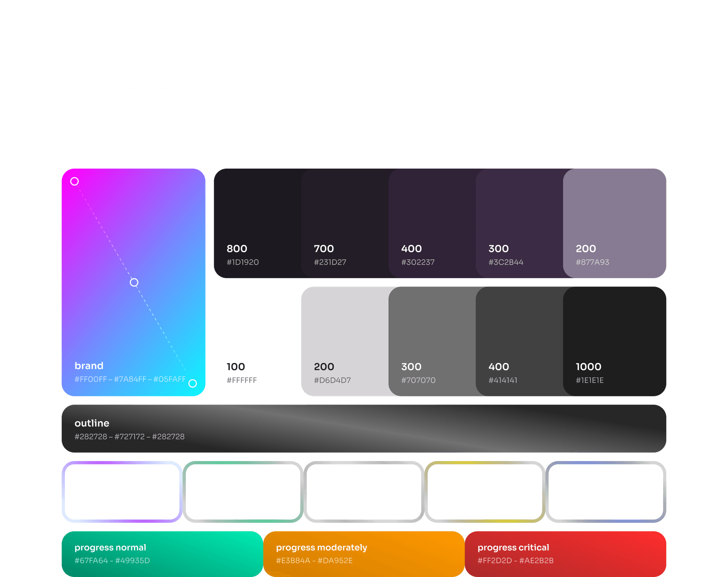Click the purple outlined card
728x577 pixels.
click(x=122, y=492)
